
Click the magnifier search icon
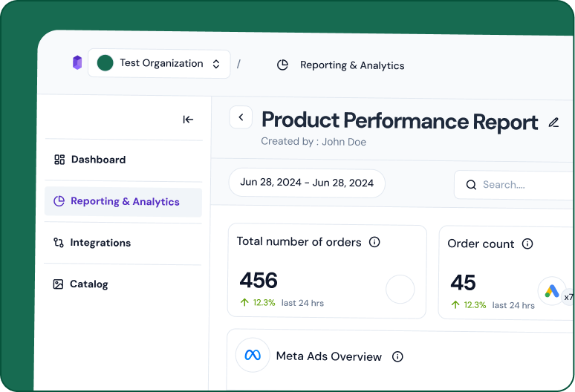coord(471,185)
